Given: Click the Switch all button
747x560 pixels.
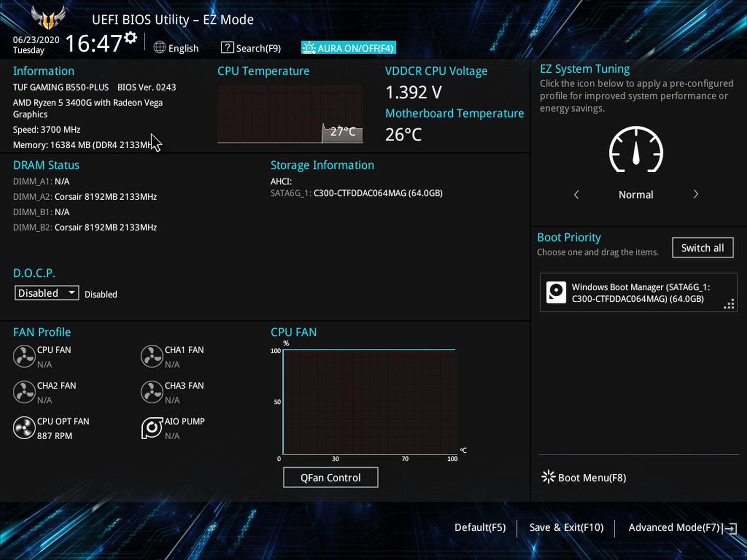Looking at the screenshot, I should (702, 248).
